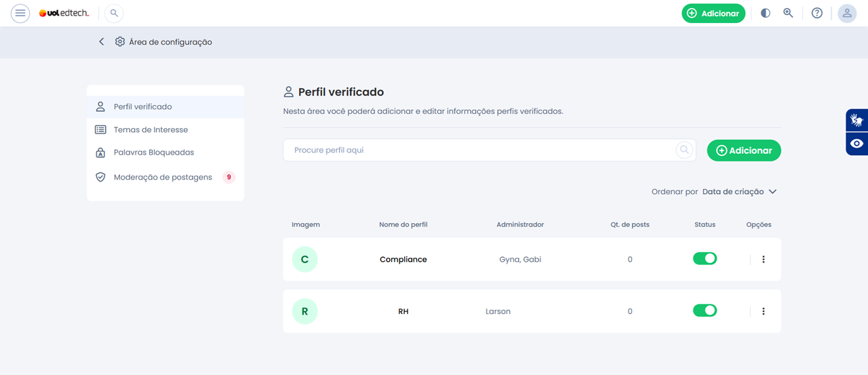Open options menu for Compliance row
The image size is (868, 375).
point(764,259)
